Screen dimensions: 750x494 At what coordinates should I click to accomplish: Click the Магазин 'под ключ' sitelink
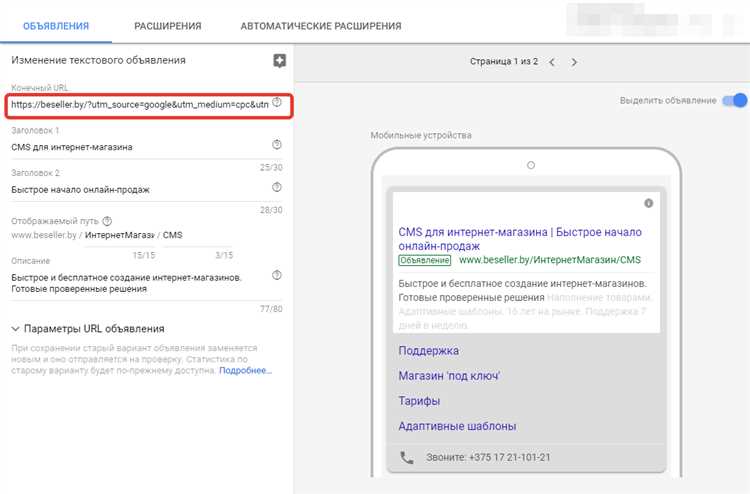point(449,376)
